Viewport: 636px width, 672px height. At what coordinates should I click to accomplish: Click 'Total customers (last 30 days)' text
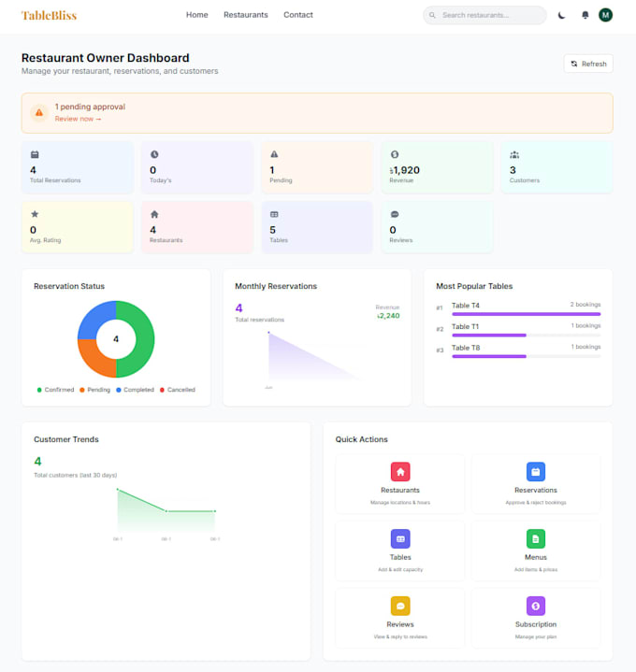coord(76,475)
